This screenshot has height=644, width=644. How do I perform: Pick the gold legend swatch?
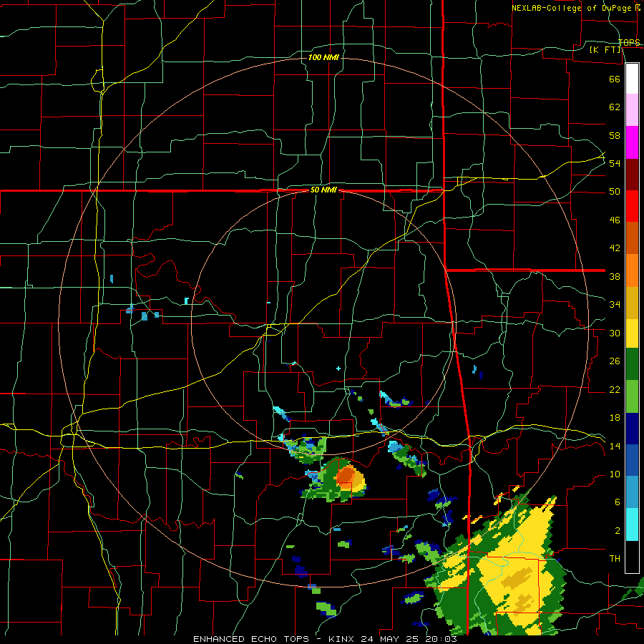[x=632, y=303]
